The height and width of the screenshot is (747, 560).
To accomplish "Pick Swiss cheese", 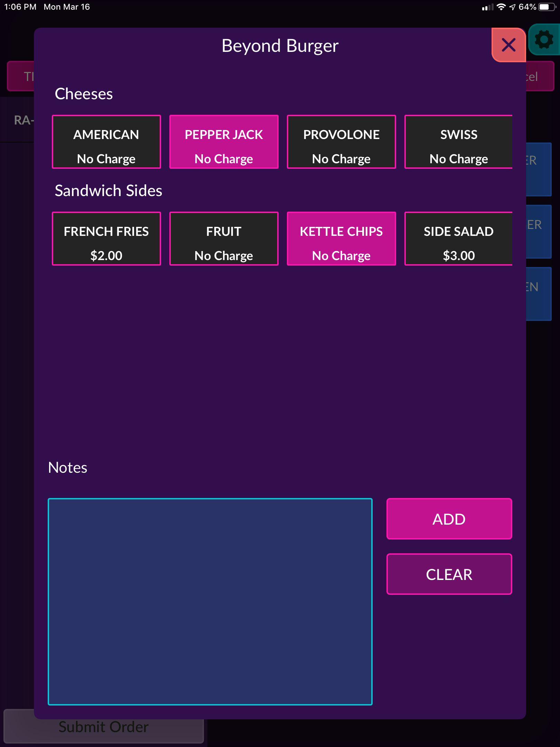I will (x=458, y=142).
